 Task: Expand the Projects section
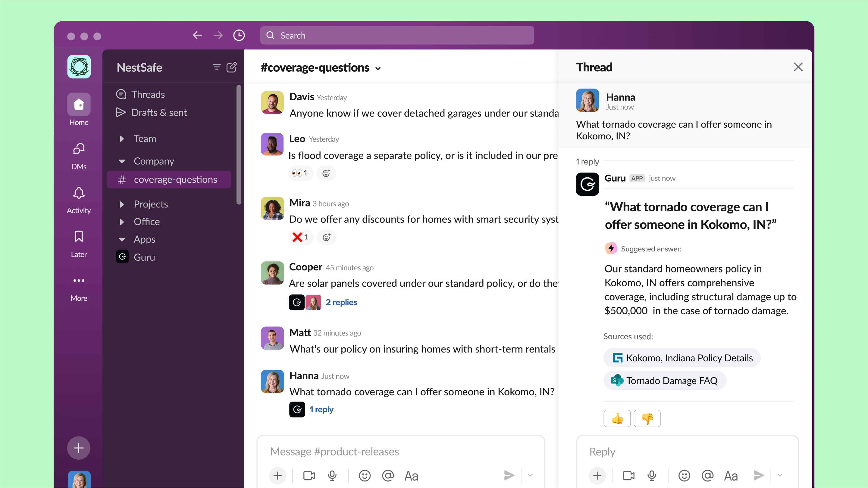point(122,204)
